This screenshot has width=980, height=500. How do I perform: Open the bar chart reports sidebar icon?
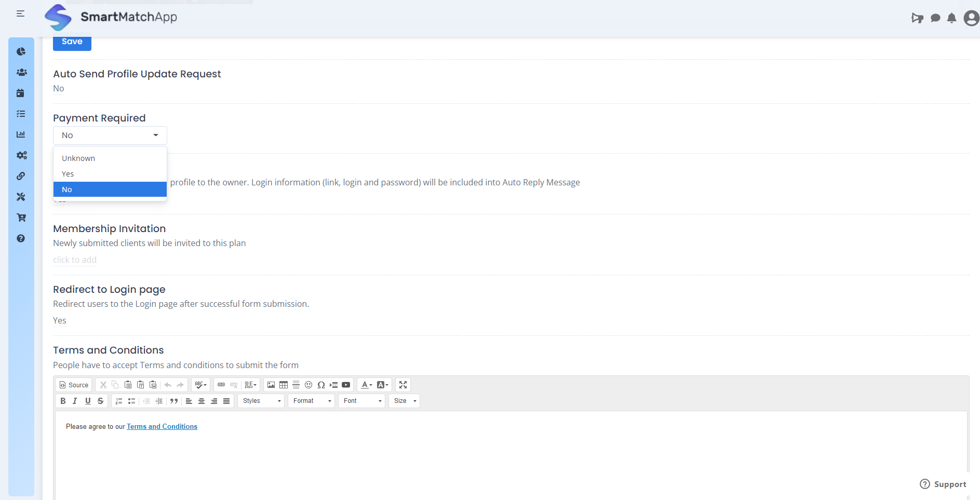(21, 134)
